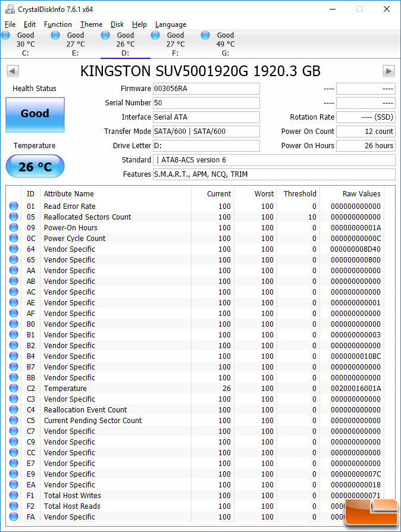Click status icon for attribute FA
The height and width of the screenshot is (532, 401).
pyautogui.click(x=14, y=517)
